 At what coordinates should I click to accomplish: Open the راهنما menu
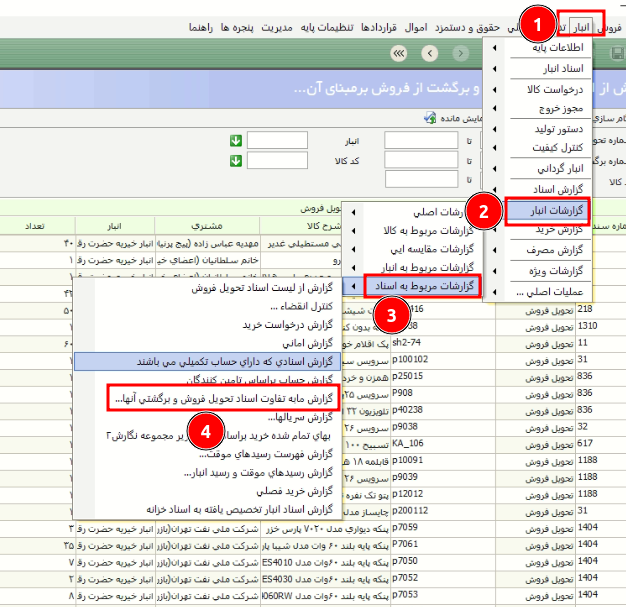pyautogui.click(x=201, y=28)
